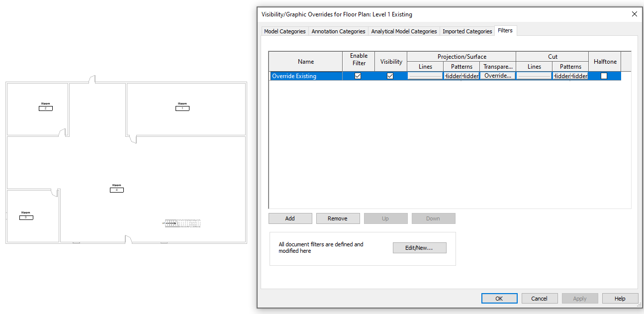Select the Override Existing filter name

coord(305,76)
